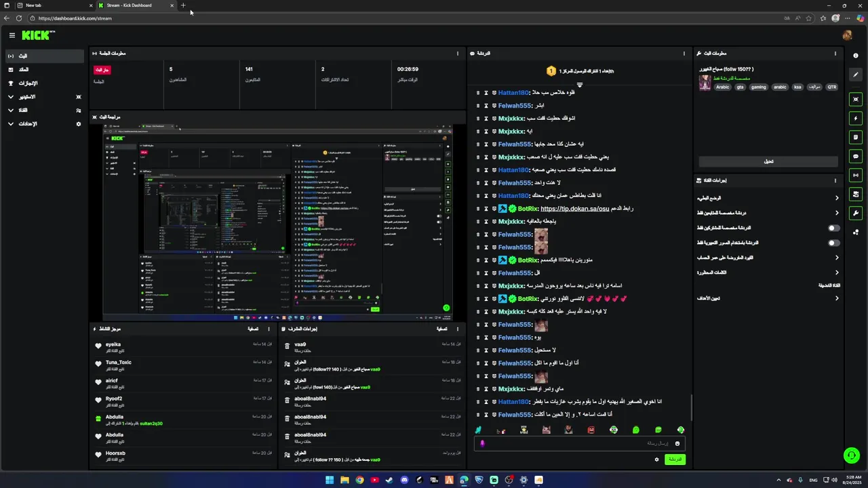
Task: Open channel actions panel three-dot menu
Action: point(835,180)
